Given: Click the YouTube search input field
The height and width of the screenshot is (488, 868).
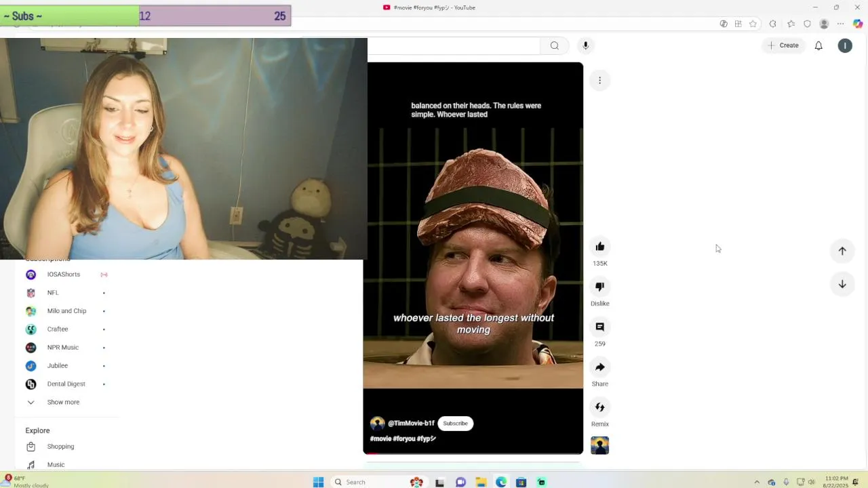Looking at the screenshot, I should pyautogui.click(x=453, y=45).
